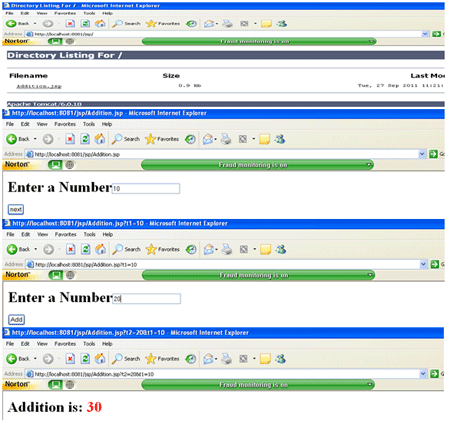Click number field containing 20

coord(147,299)
